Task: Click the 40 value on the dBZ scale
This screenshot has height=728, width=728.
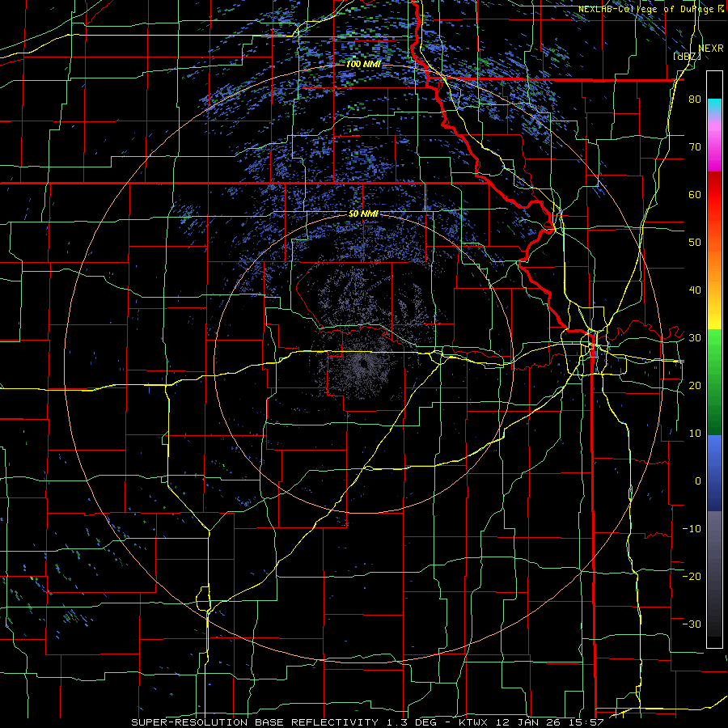Action: pos(695,290)
